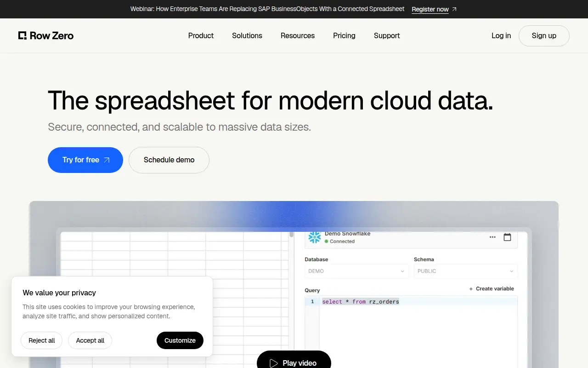Viewport: 588px width, 368px height.
Task: Accept all cookies
Action: (x=90, y=340)
